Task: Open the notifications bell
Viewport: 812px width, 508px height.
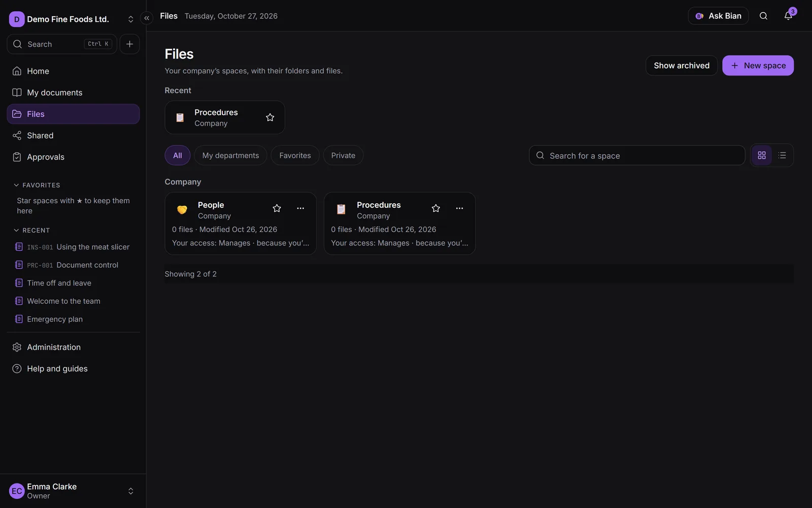Action: click(x=788, y=16)
